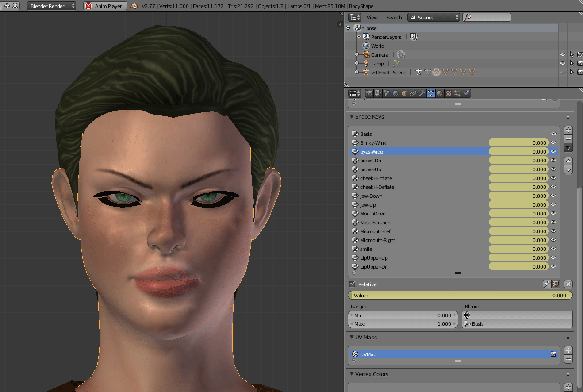Open the outliner View menu
Viewport: 583px width, 392px height.
[372, 18]
